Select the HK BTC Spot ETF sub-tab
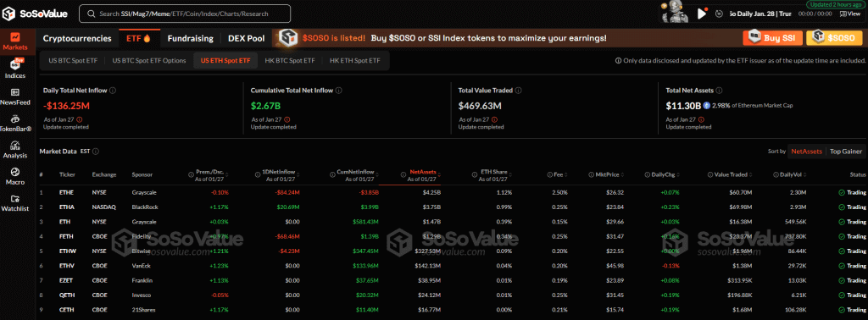868x320 pixels. [290, 60]
